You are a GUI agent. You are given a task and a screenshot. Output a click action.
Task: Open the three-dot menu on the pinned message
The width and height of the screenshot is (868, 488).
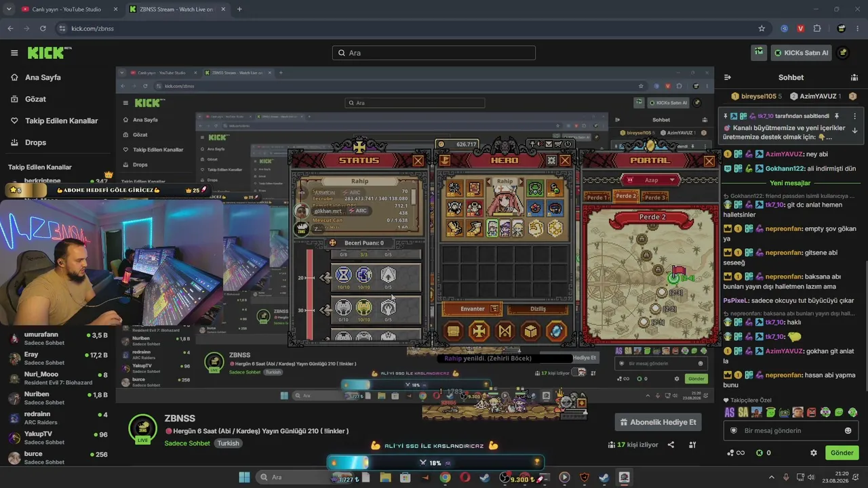pos(854,116)
